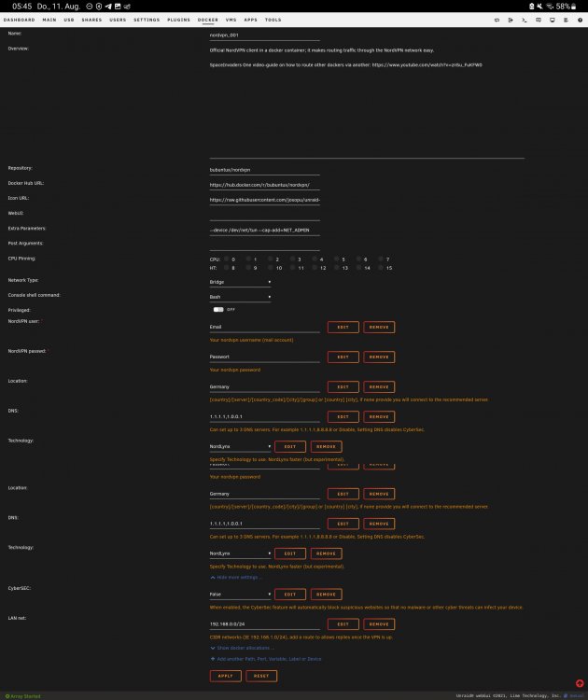Open the SETTINGS menu

pos(147,21)
